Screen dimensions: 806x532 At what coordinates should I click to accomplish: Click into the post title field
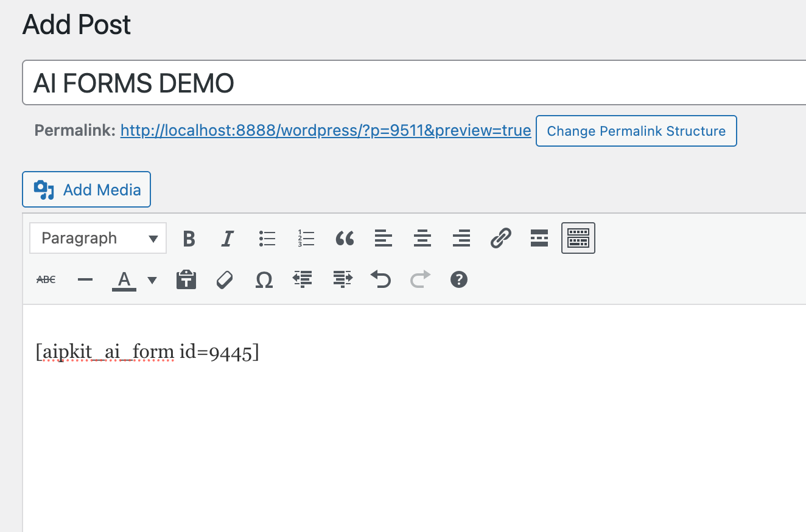(414, 83)
